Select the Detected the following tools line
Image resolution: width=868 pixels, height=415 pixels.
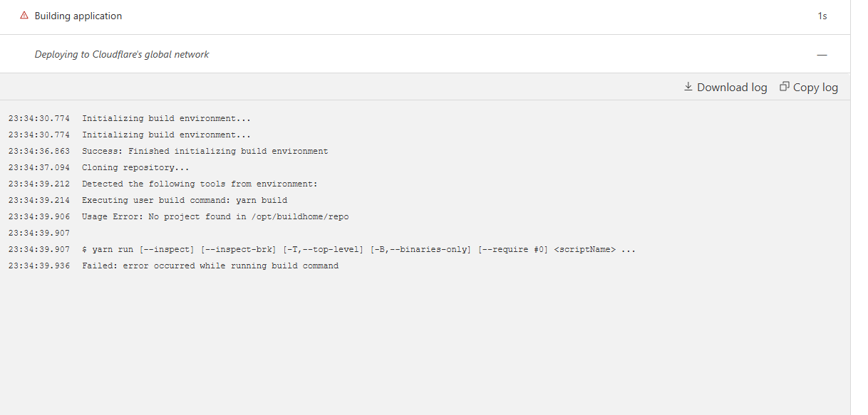tap(200, 184)
